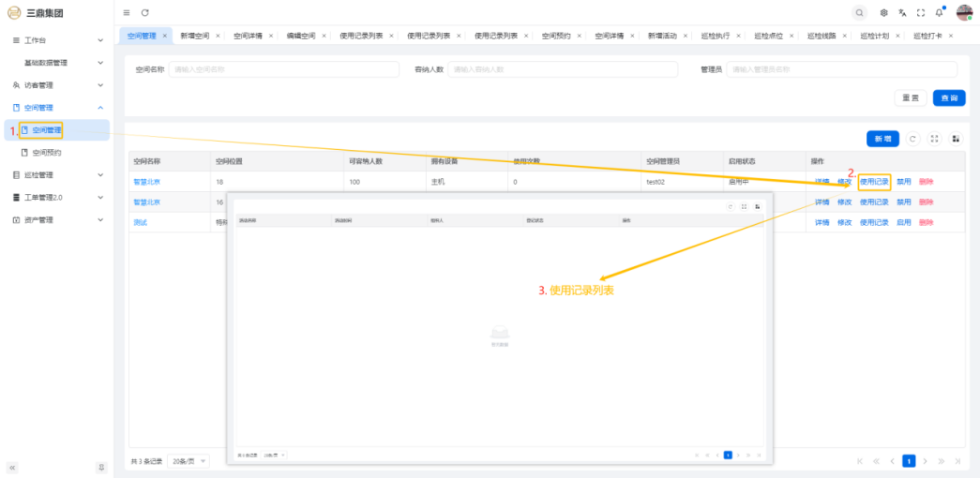The width and height of the screenshot is (980, 478).
Task: Open the 20条/页 page size dropdown
Action: coord(189,461)
